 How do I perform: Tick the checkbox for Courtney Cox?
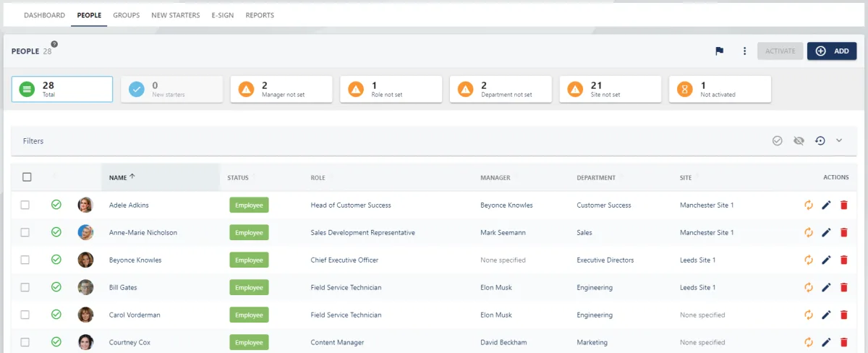tap(25, 343)
